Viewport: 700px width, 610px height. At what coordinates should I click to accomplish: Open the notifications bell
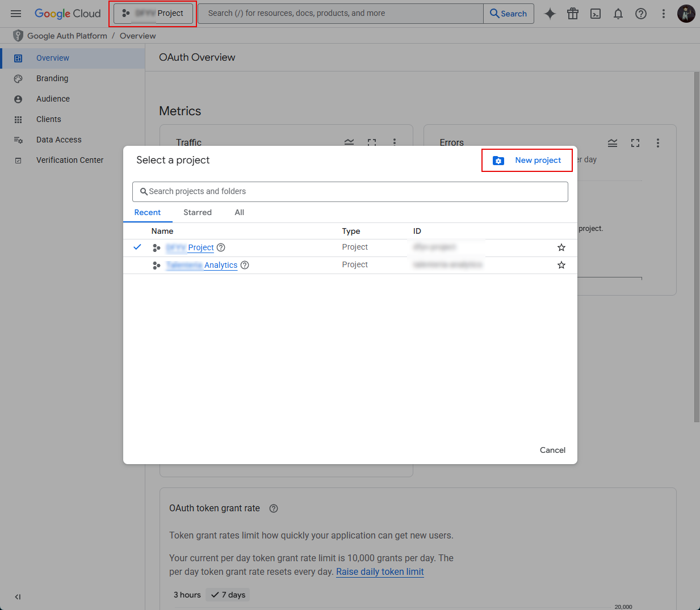618,14
